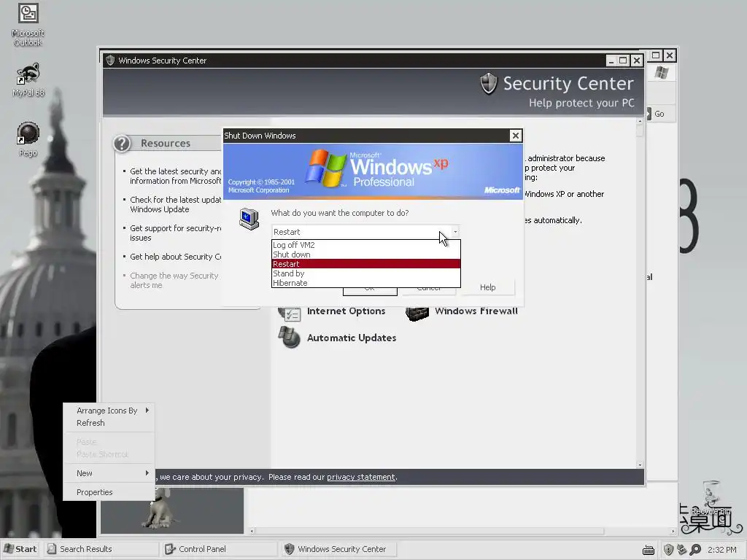Viewport: 747px width, 560px height.
Task: Open the Microsoft Outlook desktop shortcut
Action: coord(28,24)
